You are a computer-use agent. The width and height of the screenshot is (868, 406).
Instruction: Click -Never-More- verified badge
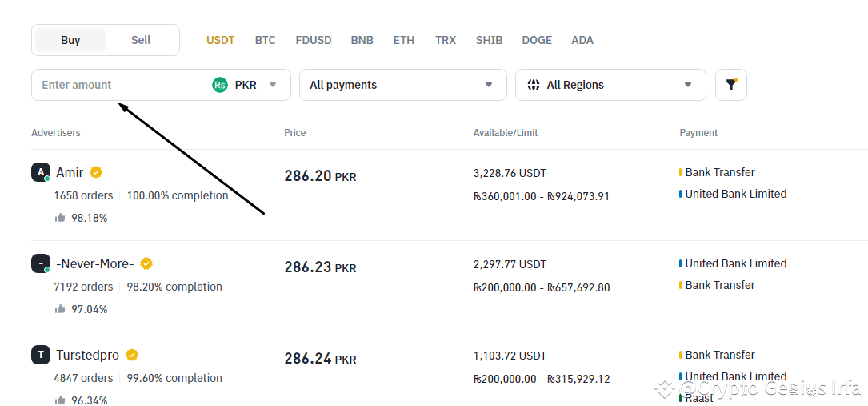coord(146,263)
